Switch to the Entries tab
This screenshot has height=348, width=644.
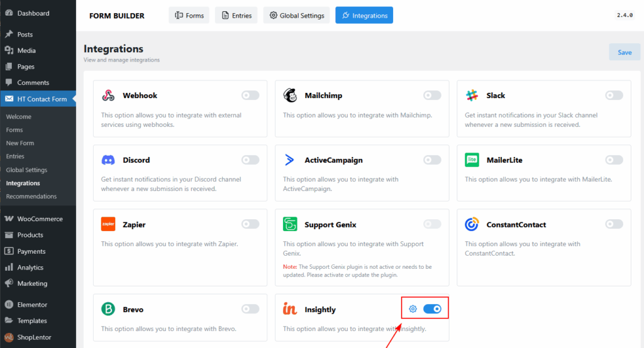(x=236, y=15)
